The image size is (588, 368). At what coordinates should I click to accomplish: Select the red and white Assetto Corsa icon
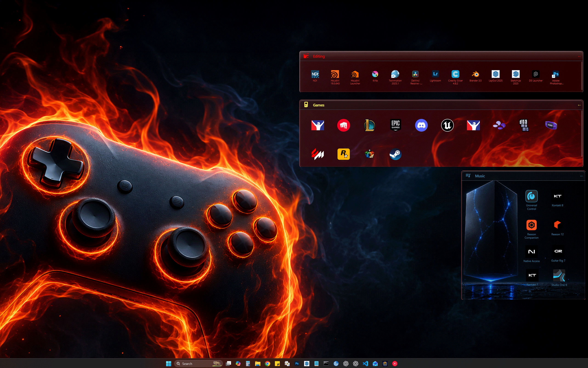click(x=318, y=154)
